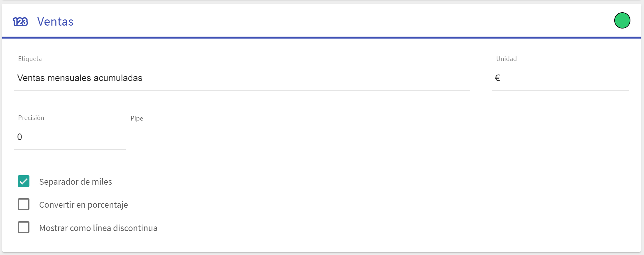Screen dimensions: 644x255
Task: Click the Pipe caption above the pipe field
Action: coord(136,118)
